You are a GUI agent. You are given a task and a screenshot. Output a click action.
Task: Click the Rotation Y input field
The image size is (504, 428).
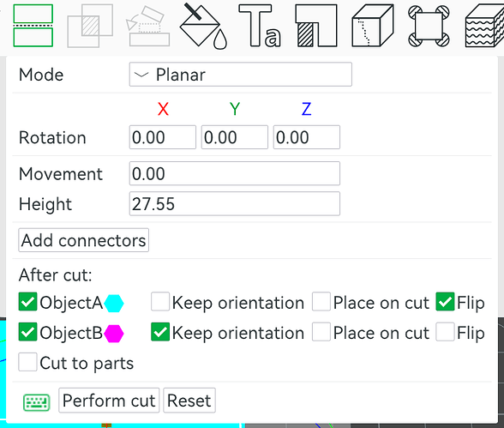click(x=235, y=137)
